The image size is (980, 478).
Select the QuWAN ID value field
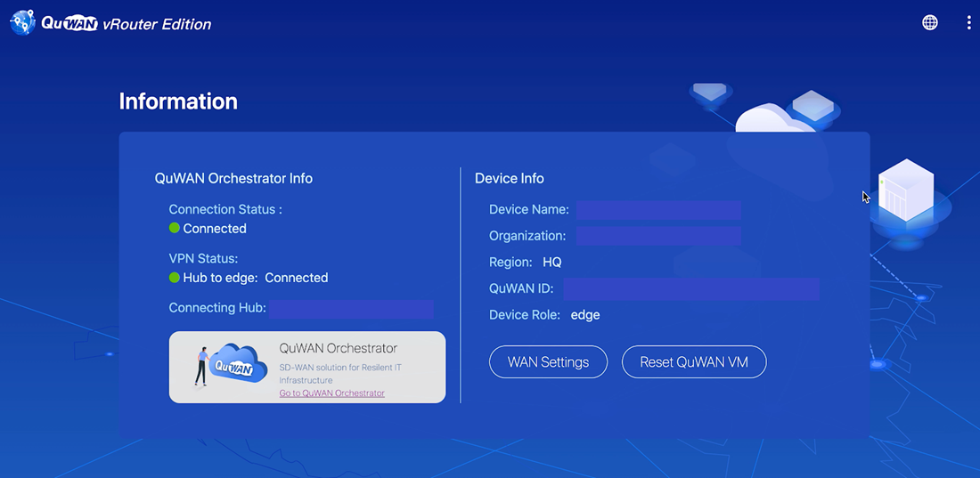[690, 288]
